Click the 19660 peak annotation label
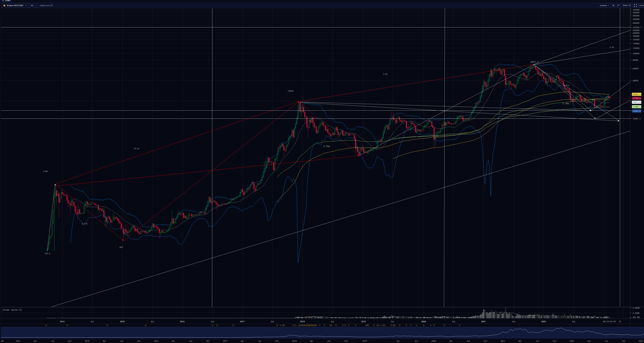This screenshot has height=343, width=644. tap(290, 91)
